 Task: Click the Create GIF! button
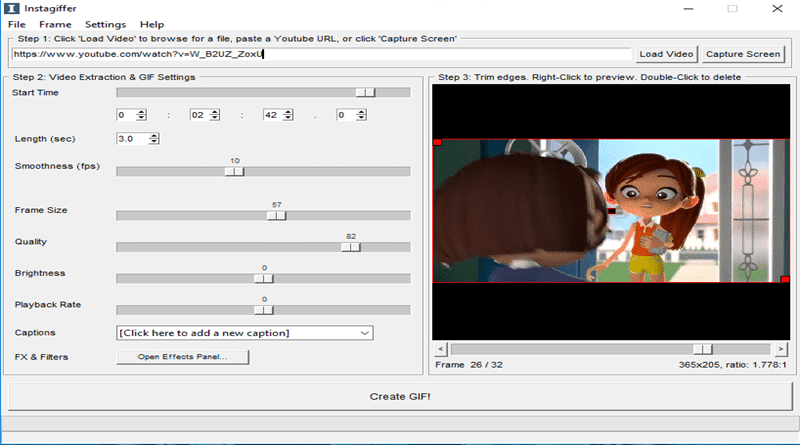tap(400, 397)
